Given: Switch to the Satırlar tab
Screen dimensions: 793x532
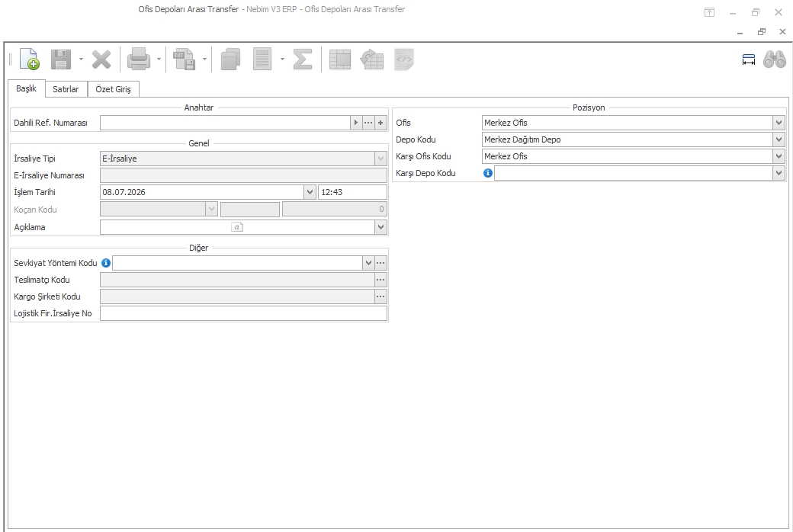Looking at the screenshot, I should [66, 89].
